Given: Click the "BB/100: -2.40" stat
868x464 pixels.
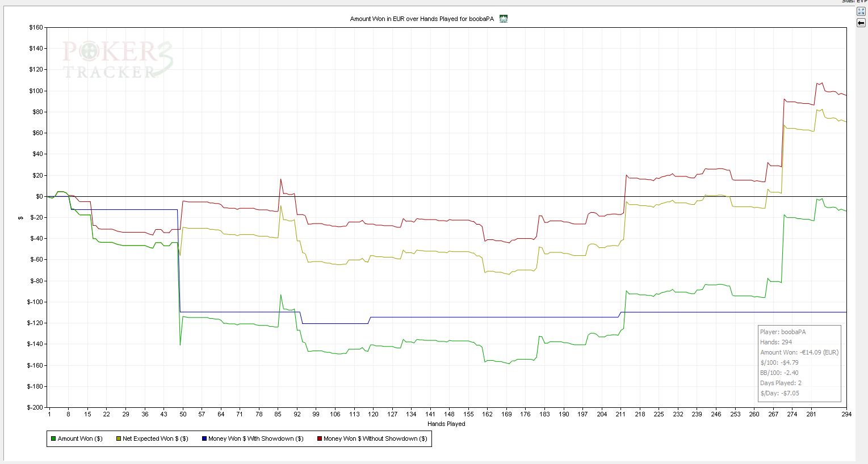Looking at the screenshot, I should point(779,373).
